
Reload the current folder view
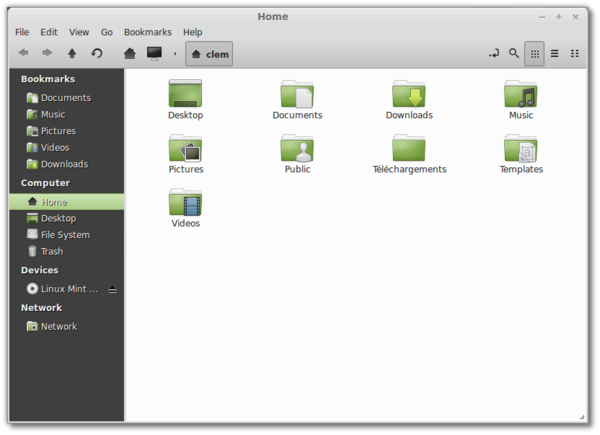[x=97, y=53]
